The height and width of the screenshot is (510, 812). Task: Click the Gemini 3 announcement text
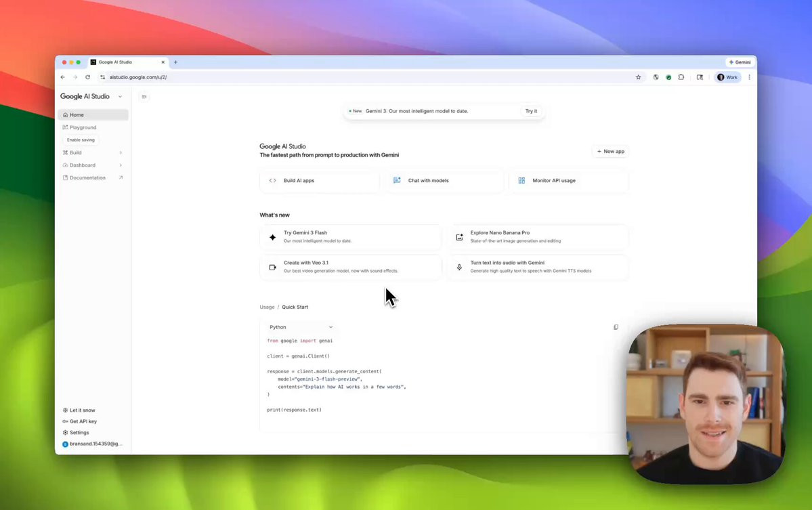[x=417, y=111]
